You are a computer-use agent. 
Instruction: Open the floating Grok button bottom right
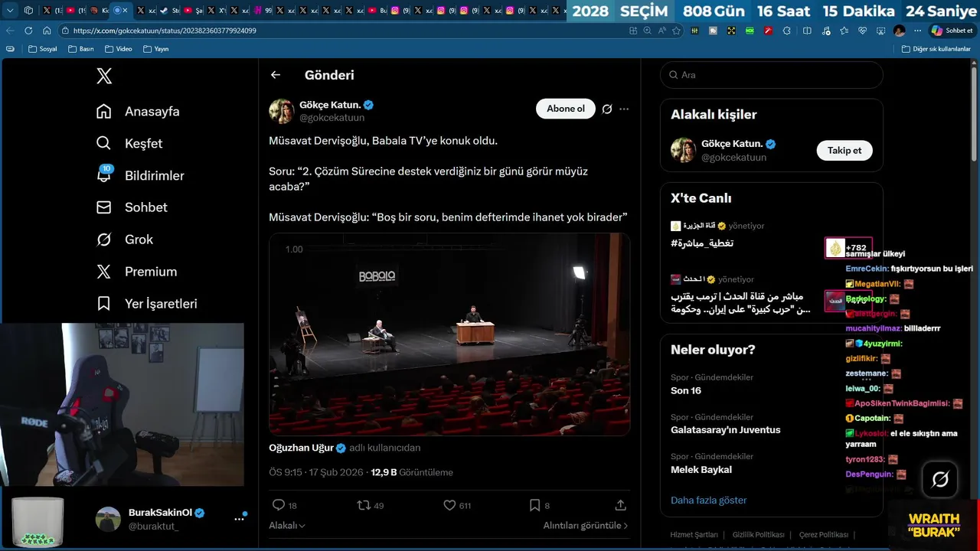pyautogui.click(x=940, y=479)
